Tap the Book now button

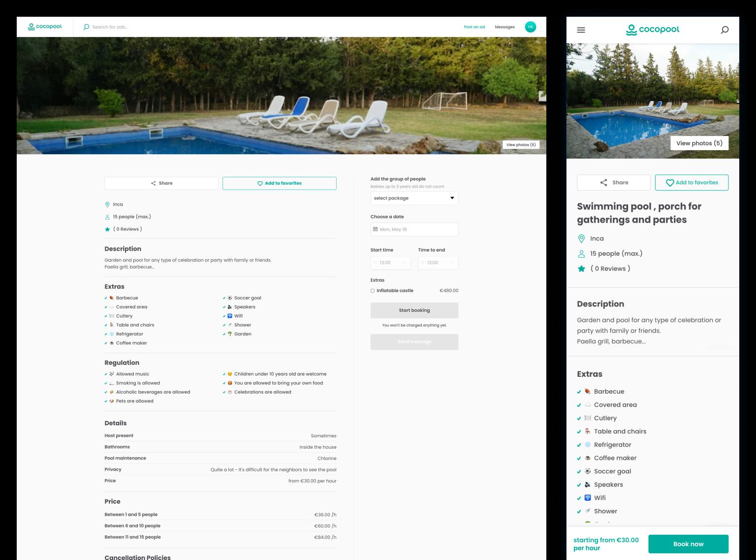tap(689, 544)
